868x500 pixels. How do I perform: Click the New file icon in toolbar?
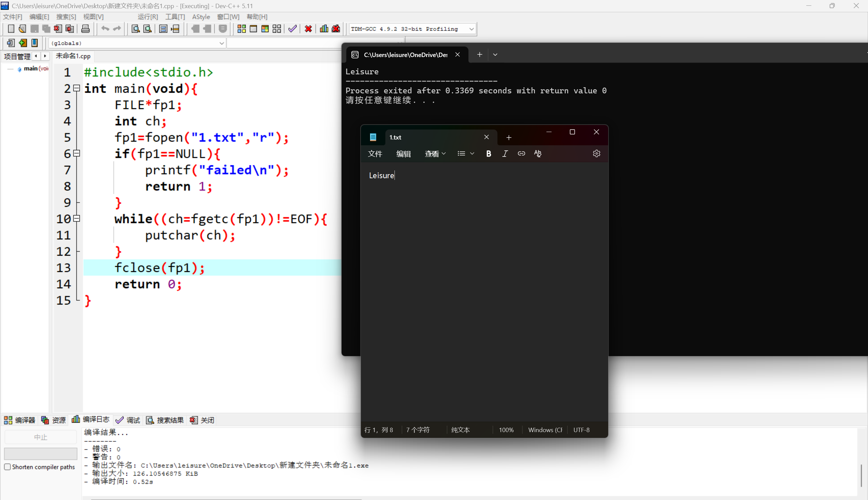pyautogui.click(x=11, y=29)
